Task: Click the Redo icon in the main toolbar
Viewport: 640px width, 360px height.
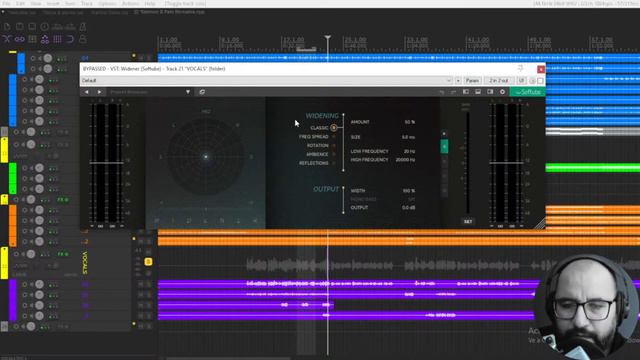Action: pyautogui.click(x=70, y=27)
